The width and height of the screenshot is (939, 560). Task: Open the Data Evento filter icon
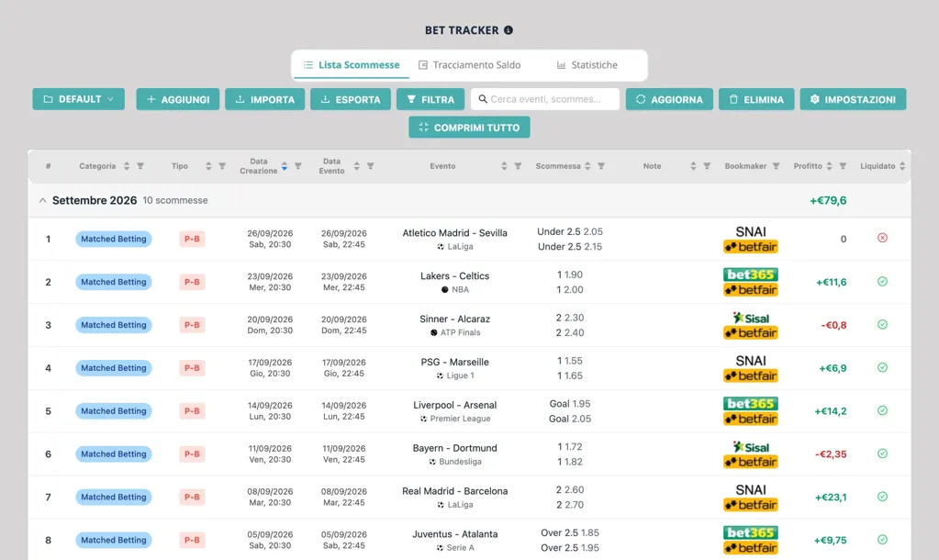click(x=371, y=166)
